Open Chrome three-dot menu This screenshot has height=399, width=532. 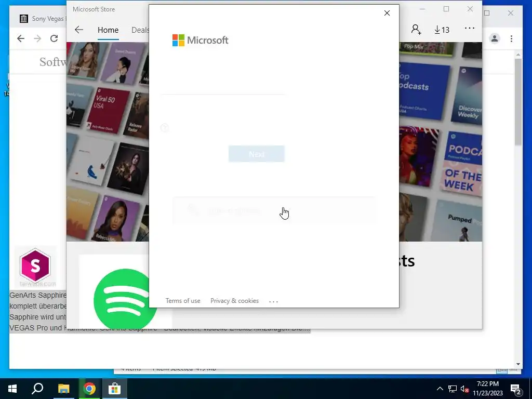pos(511,38)
